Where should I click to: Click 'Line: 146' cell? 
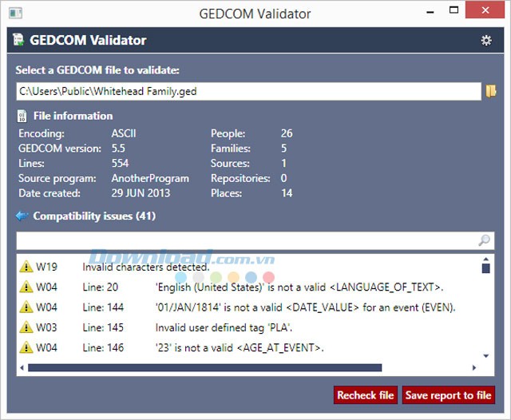[103, 347]
